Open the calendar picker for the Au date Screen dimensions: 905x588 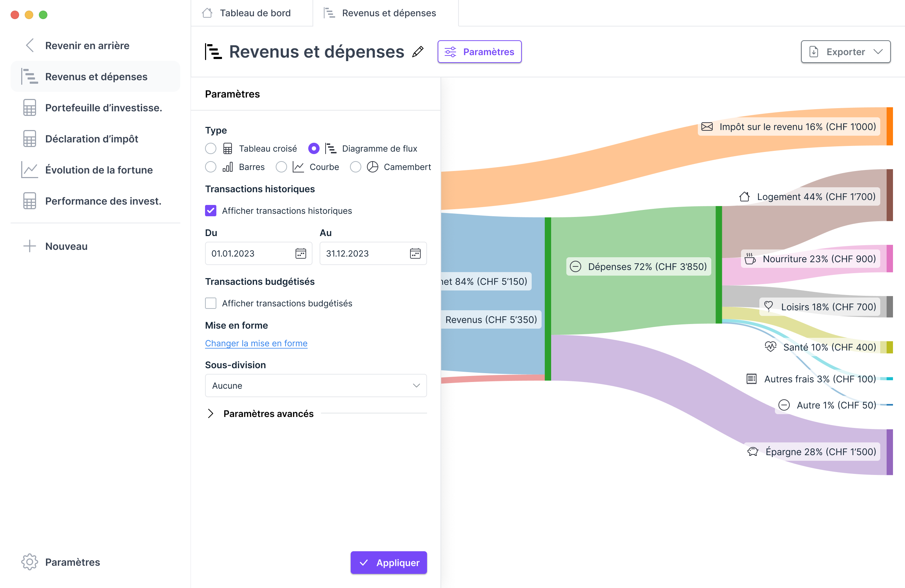click(x=416, y=253)
